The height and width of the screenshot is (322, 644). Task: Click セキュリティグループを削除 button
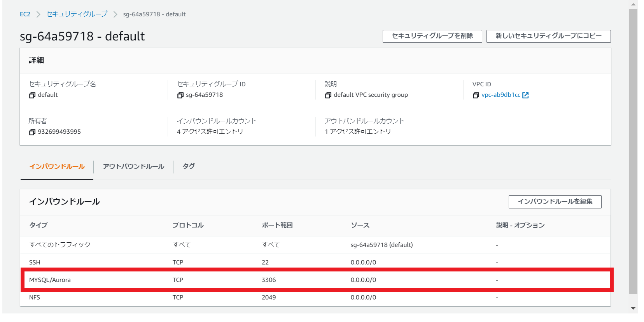tap(432, 36)
